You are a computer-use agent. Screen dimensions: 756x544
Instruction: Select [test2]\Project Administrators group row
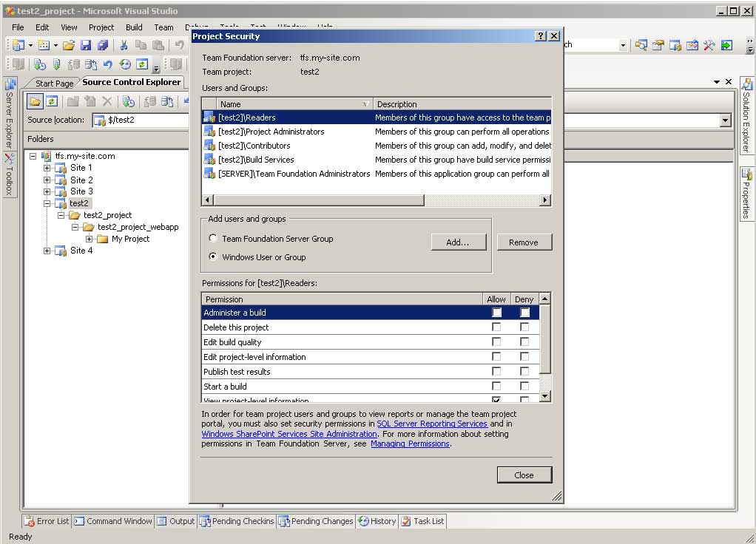[376, 132]
